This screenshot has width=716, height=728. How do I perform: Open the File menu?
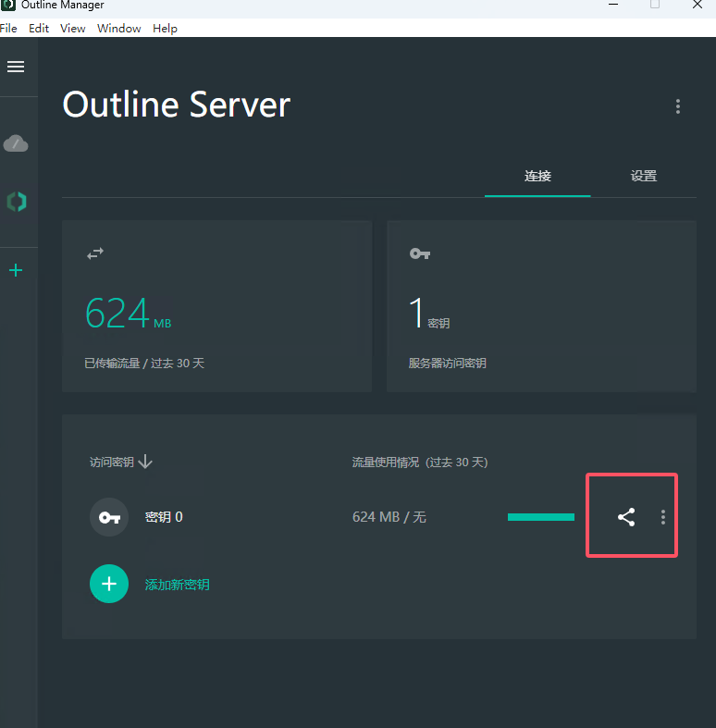8,29
